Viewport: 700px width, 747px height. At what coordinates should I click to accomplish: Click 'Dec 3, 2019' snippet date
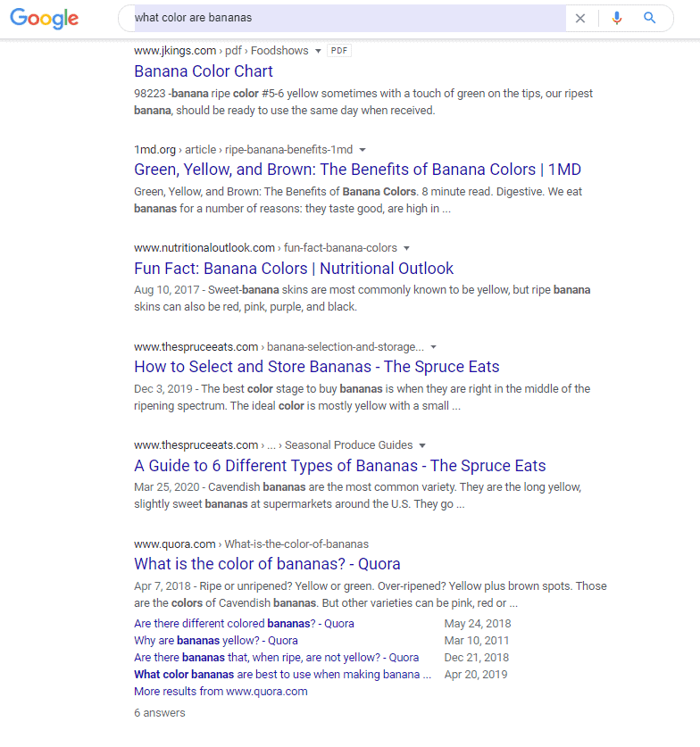click(x=163, y=389)
